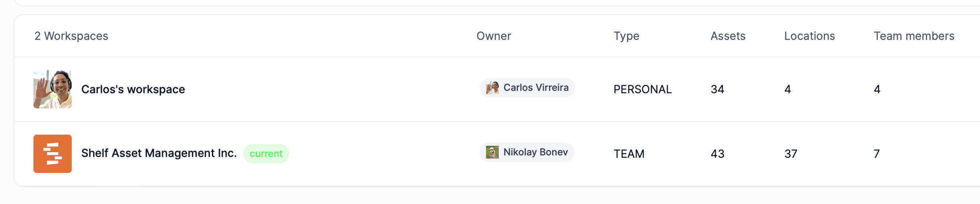The width and height of the screenshot is (980, 204).
Task: Click the green current badge
Action: [266, 154]
